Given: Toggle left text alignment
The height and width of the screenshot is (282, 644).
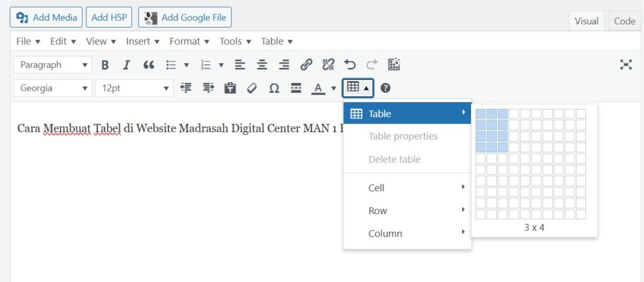Looking at the screenshot, I should pyautogui.click(x=240, y=65).
